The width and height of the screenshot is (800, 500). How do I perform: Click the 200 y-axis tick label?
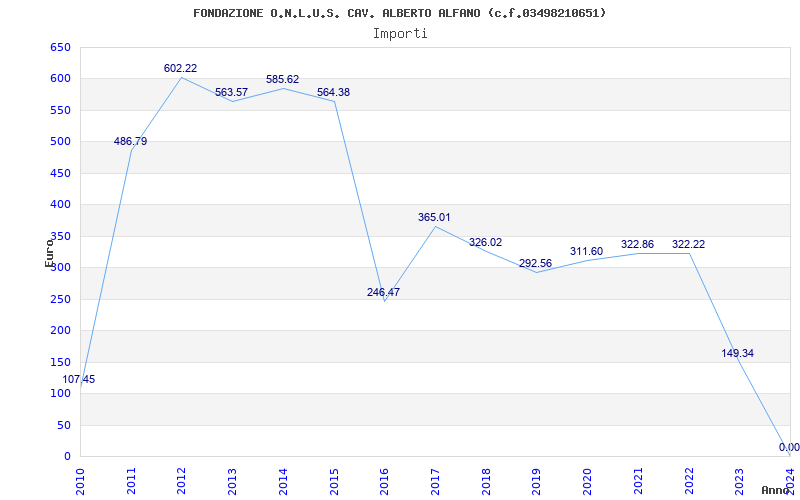click(x=60, y=331)
